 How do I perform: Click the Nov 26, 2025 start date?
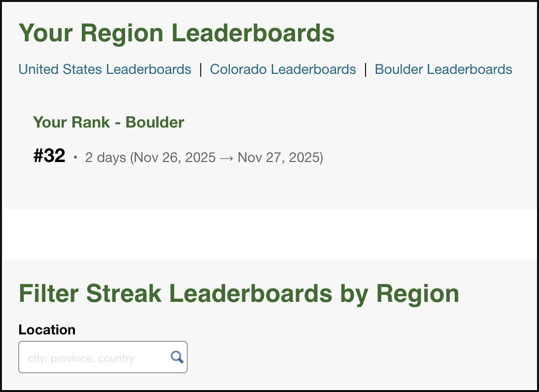pyautogui.click(x=175, y=158)
